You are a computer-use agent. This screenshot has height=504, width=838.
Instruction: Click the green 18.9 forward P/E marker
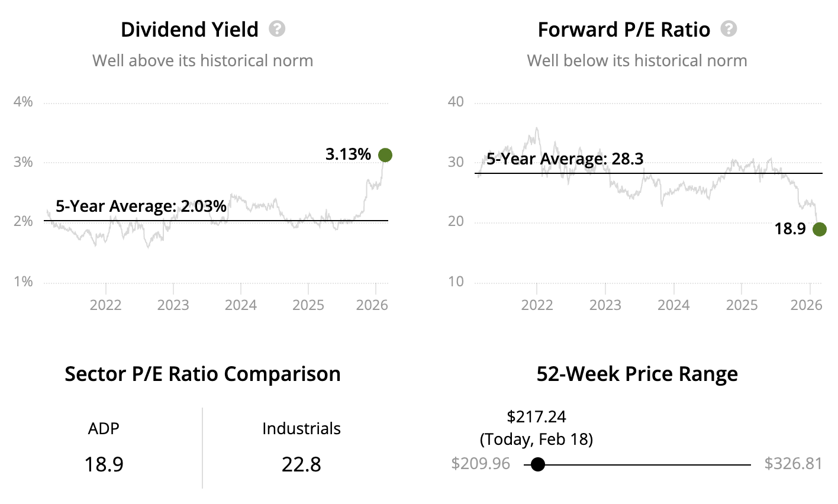[x=819, y=229]
